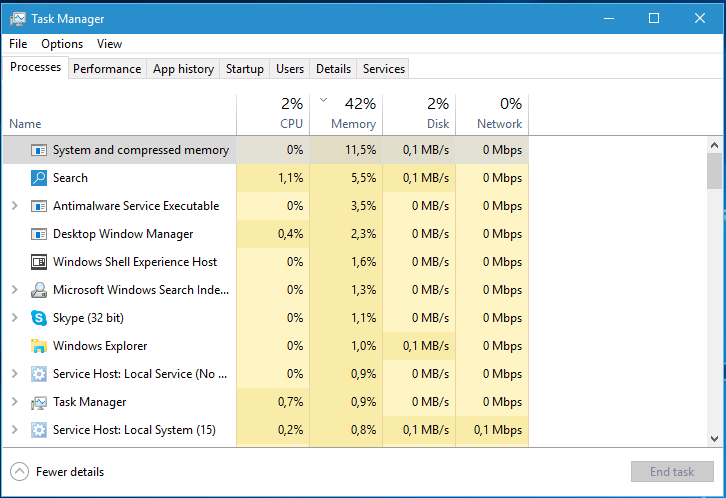Open the Startup tab

pyautogui.click(x=245, y=69)
